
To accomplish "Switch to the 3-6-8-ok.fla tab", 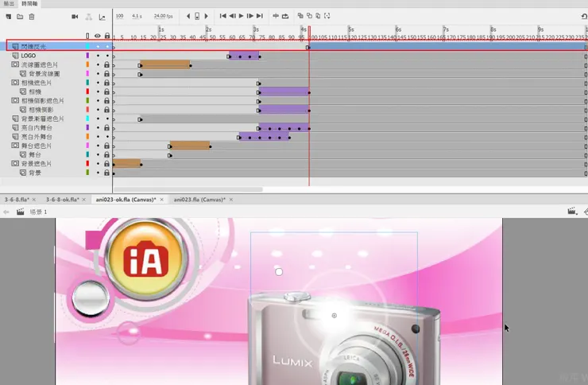I will 64,200.
